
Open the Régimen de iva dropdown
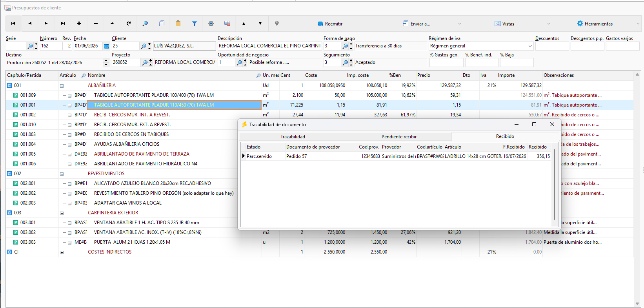click(x=530, y=46)
